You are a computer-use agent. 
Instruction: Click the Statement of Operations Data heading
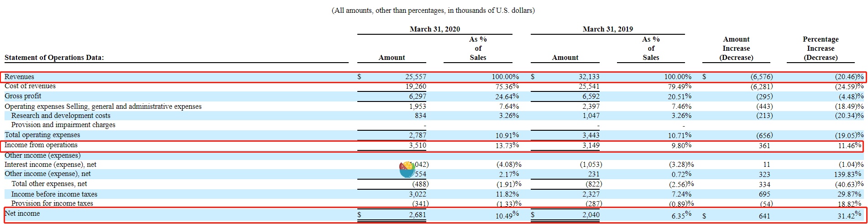[54, 58]
